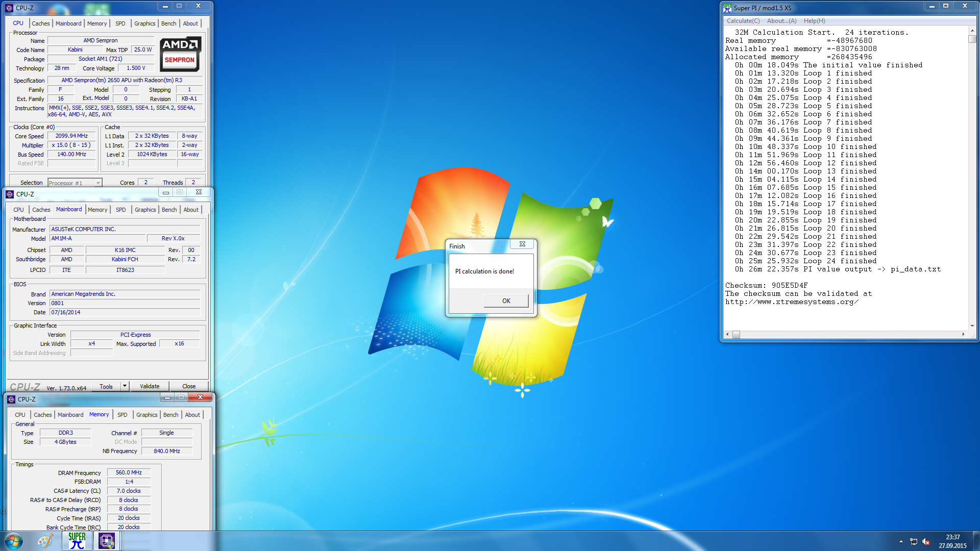Image resolution: width=980 pixels, height=551 pixels.
Task: Launch Paint from the taskbar
Action: pyautogui.click(x=45, y=541)
